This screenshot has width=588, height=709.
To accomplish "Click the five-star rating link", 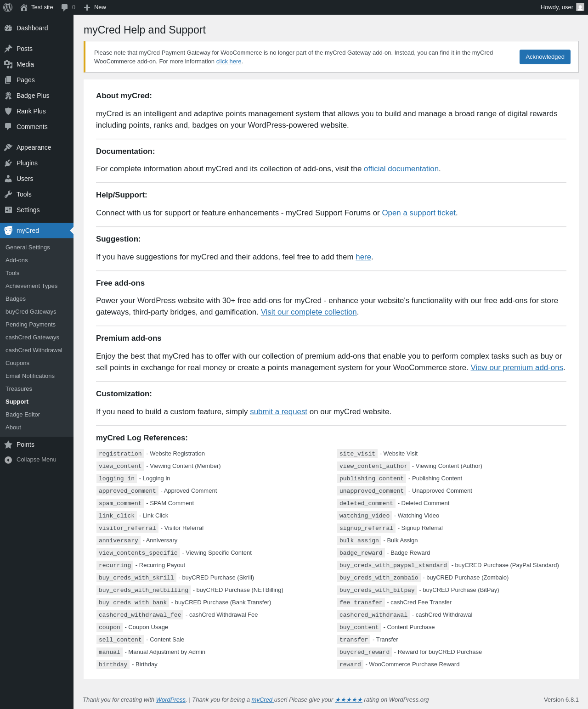I will point(349,700).
